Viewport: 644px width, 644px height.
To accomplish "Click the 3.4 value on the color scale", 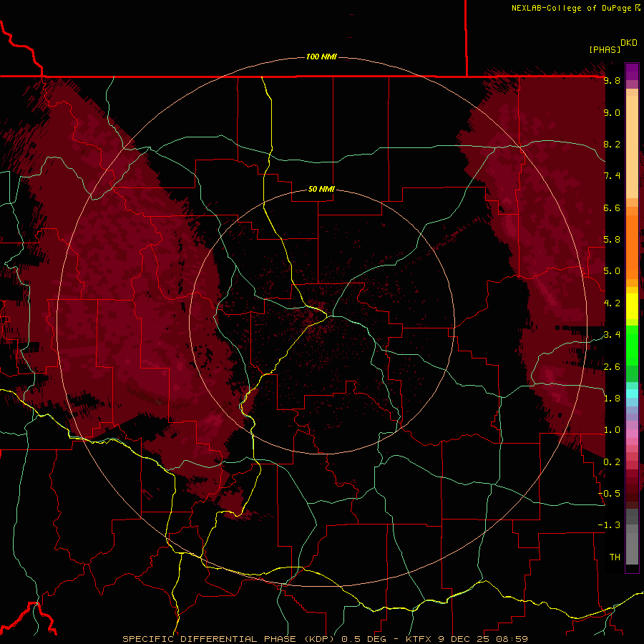I will [612, 335].
